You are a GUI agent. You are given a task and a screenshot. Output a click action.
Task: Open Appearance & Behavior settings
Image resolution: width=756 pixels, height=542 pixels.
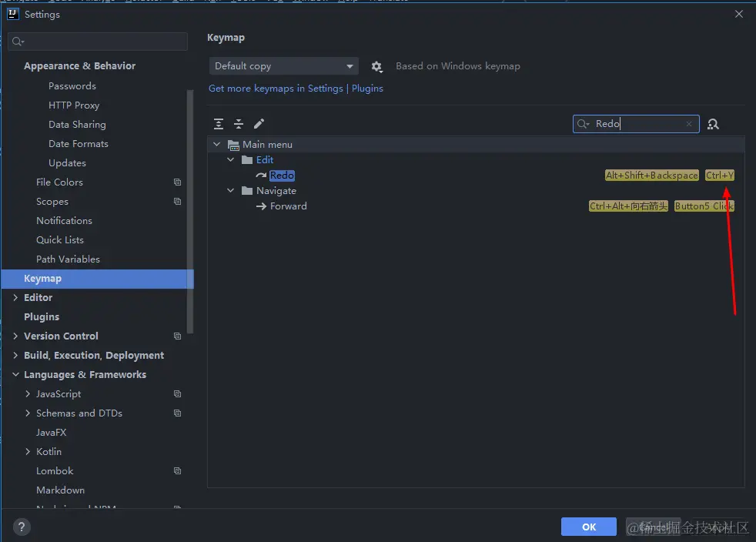(x=79, y=66)
